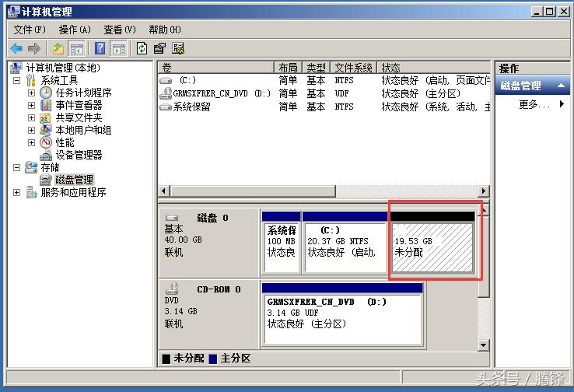Click the Task Scheduler clock icon
Image resolution: width=574 pixels, height=392 pixels.
tap(46, 93)
